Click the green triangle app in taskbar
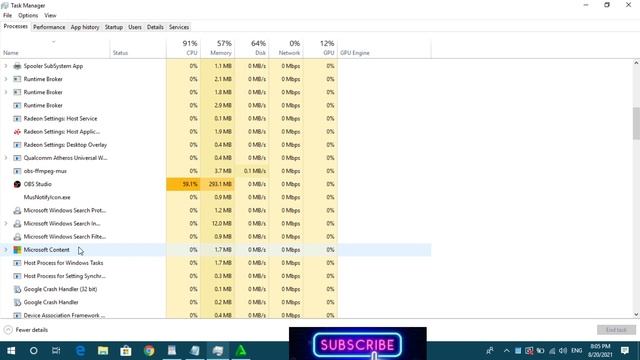The width and height of the screenshot is (640, 360). point(241,351)
